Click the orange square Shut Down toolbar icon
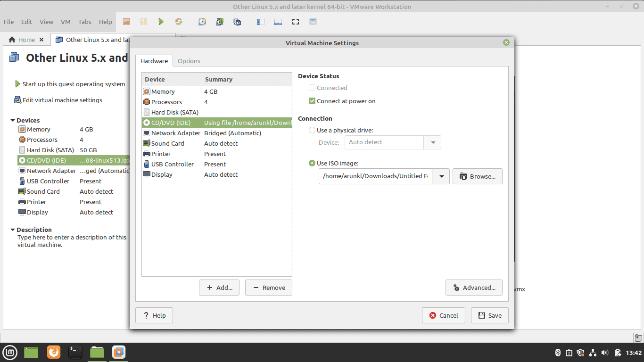This screenshot has width=644, height=362. point(126,22)
